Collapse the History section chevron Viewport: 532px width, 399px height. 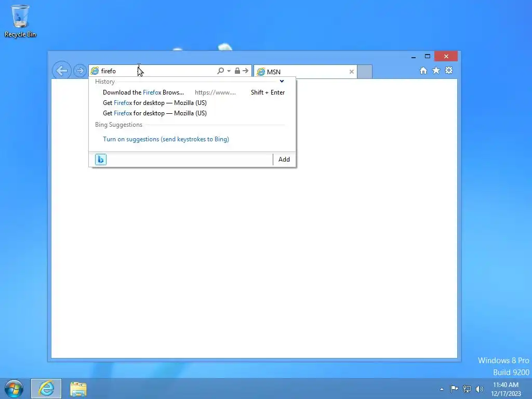[x=282, y=81]
